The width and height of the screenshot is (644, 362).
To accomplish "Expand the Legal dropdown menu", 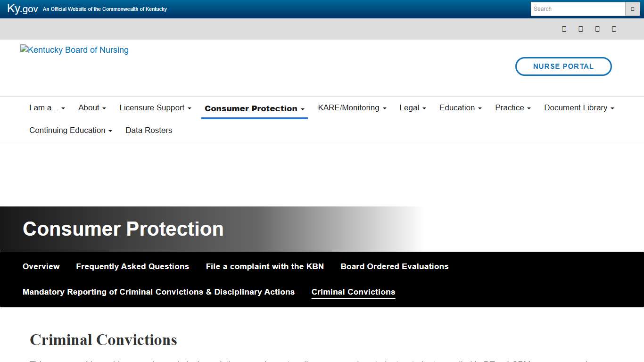I will 413,108.
